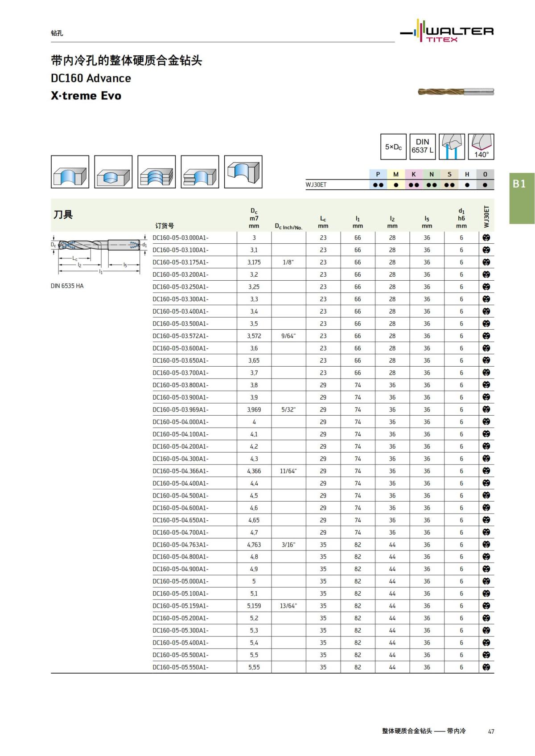Click the 5×Dc drilling depth icon
The width and height of the screenshot is (535, 756).
tap(393, 147)
